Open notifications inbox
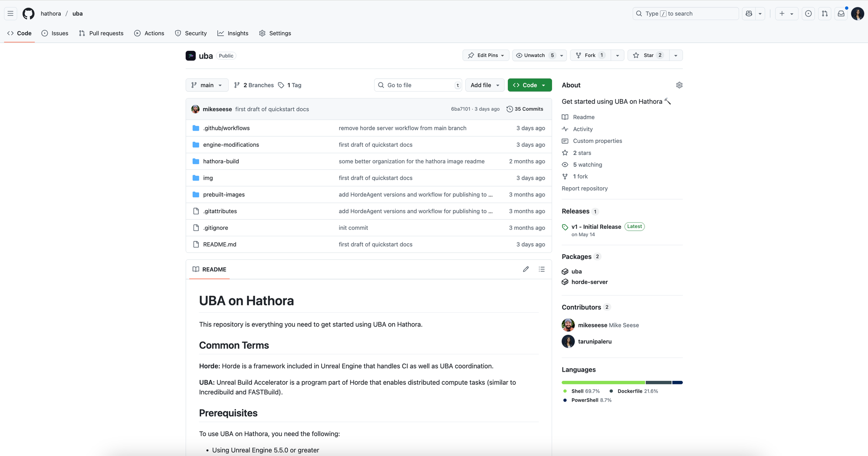The width and height of the screenshot is (868, 456). pyautogui.click(x=841, y=13)
